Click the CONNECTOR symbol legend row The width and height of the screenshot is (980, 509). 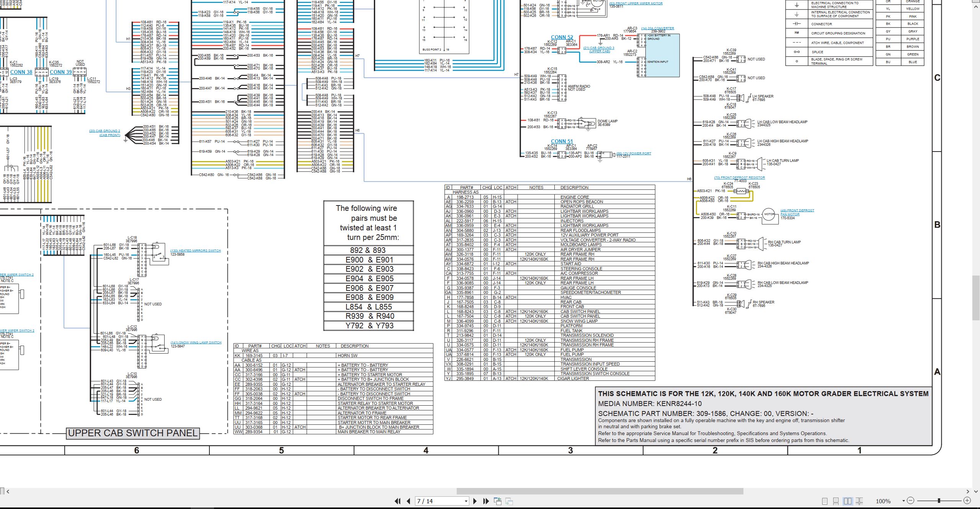point(829,24)
